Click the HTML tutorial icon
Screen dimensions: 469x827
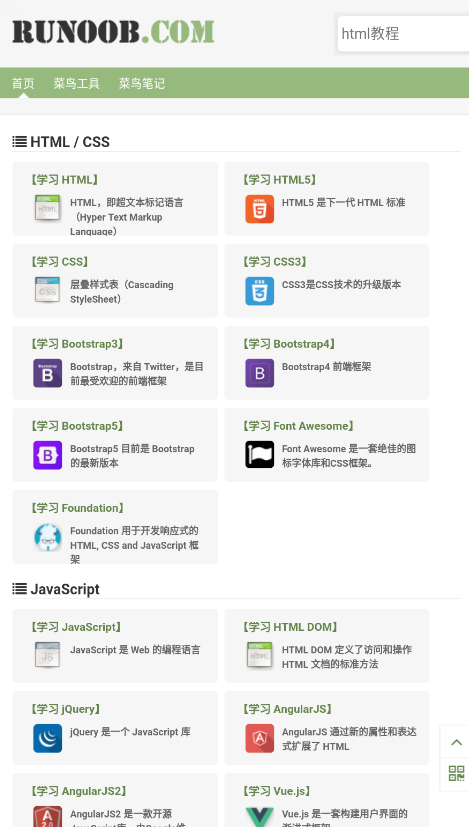click(x=47, y=208)
